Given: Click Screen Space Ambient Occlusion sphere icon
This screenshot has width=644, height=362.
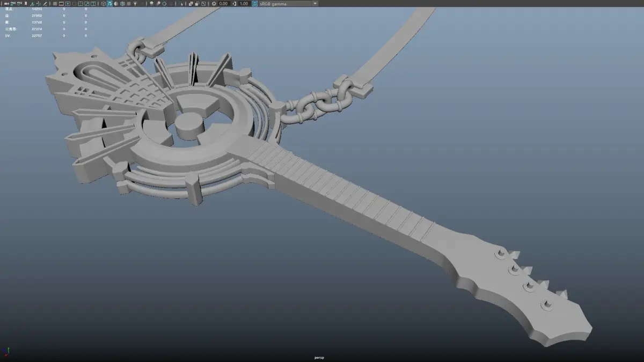Looking at the screenshot, I should pyautogui.click(x=151, y=3).
